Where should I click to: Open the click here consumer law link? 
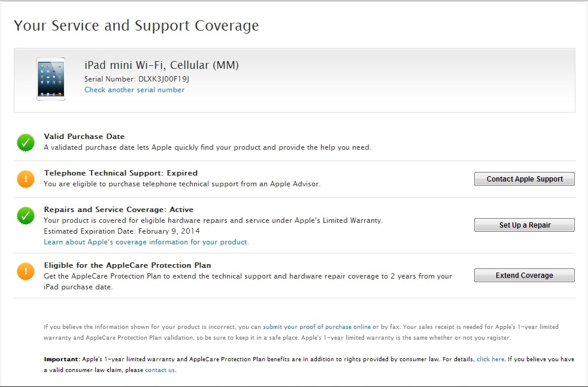[x=490, y=359]
